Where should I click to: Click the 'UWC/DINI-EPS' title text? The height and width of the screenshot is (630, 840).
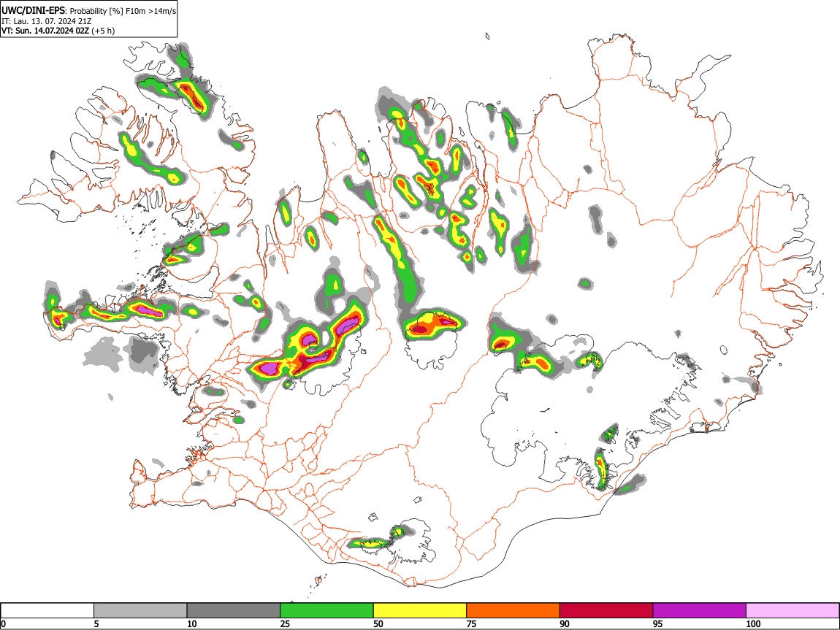(33, 11)
